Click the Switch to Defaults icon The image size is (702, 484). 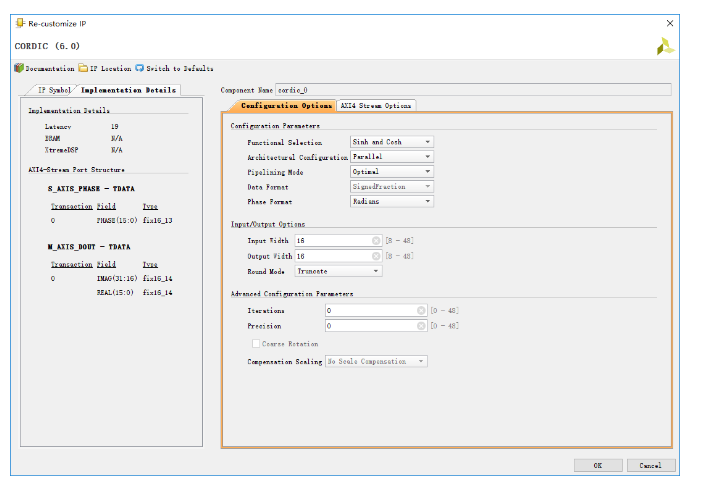click(x=140, y=68)
